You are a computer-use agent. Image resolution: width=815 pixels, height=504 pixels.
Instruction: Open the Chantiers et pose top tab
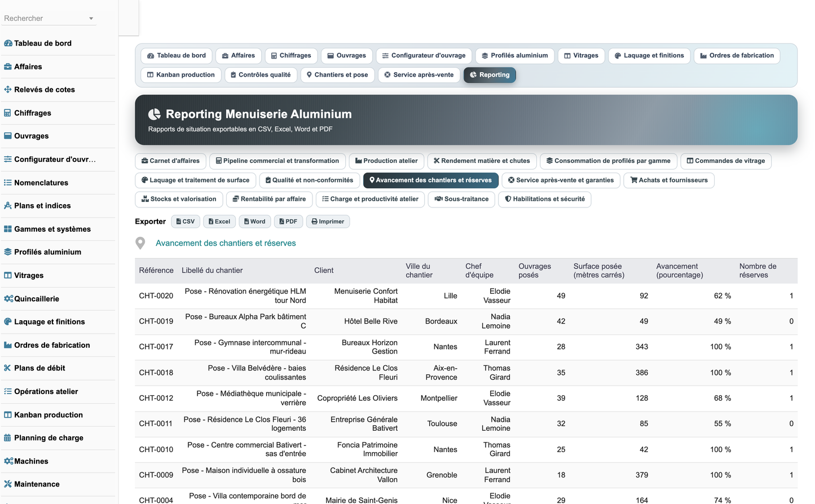coord(337,75)
